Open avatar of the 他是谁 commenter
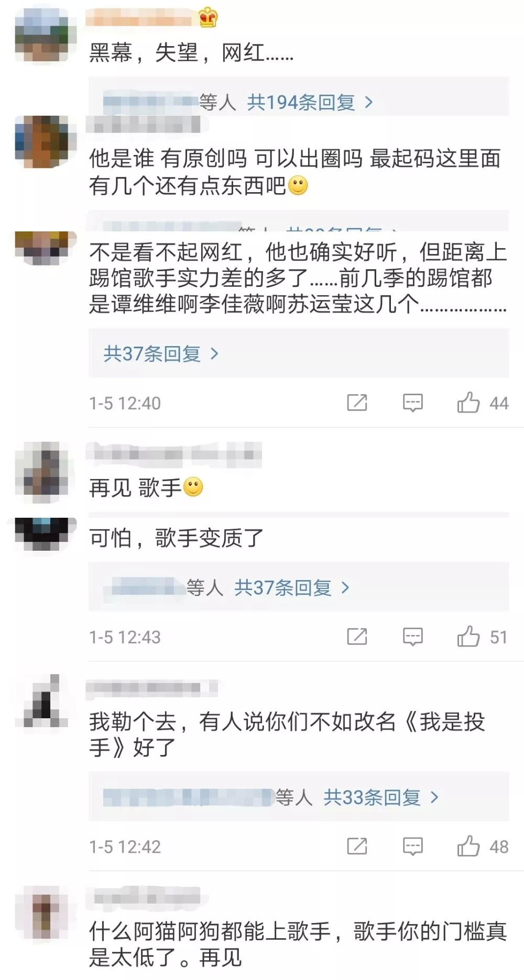 point(42,141)
